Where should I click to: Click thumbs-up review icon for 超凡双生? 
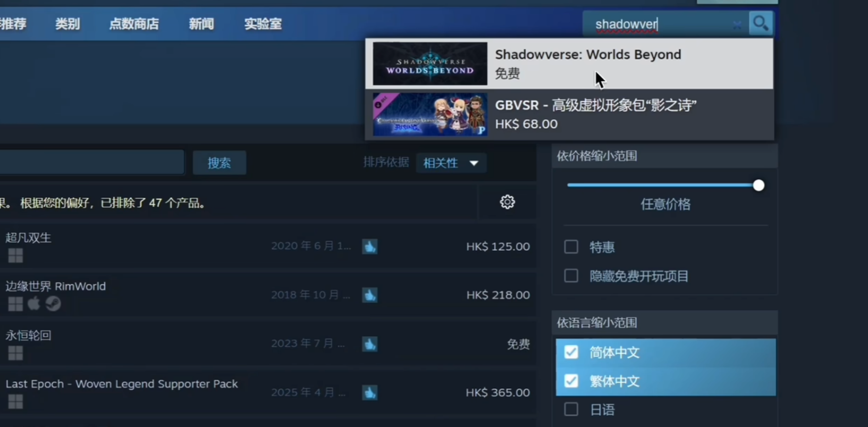pyautogui.click(x=369, y=246)
